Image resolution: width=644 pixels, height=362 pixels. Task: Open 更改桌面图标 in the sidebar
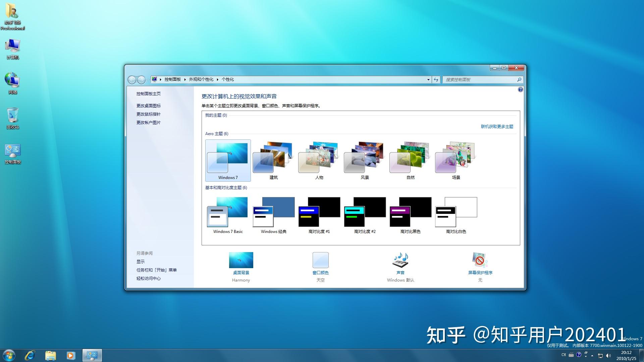(x=149, y=105)
